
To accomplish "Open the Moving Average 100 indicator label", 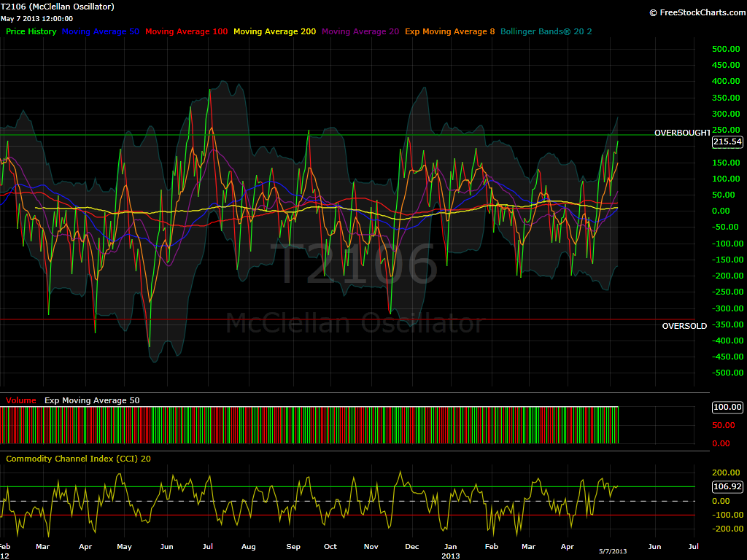I will point(186,31).
